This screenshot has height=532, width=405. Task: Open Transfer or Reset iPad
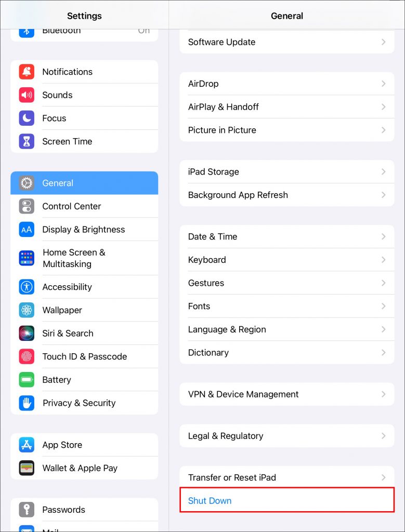point(287,477)
